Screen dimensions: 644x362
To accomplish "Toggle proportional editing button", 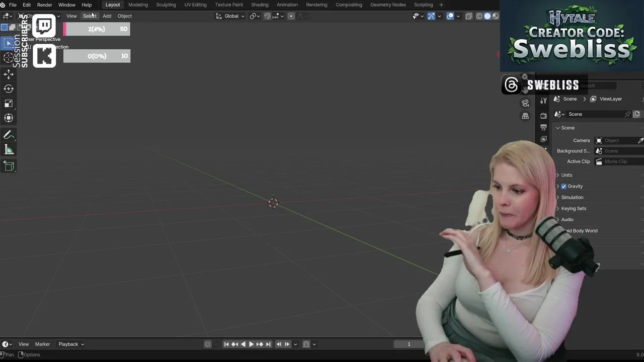I will (291, 16).
